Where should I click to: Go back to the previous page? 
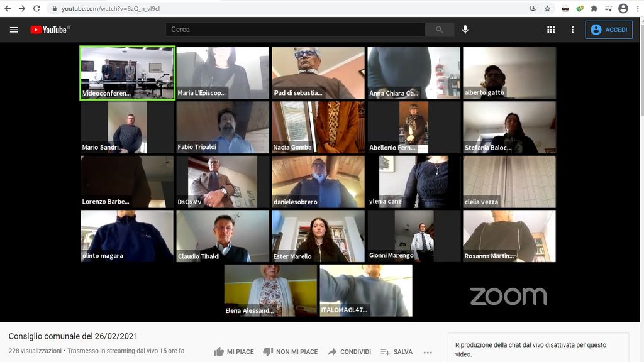(x=8, y=8)
